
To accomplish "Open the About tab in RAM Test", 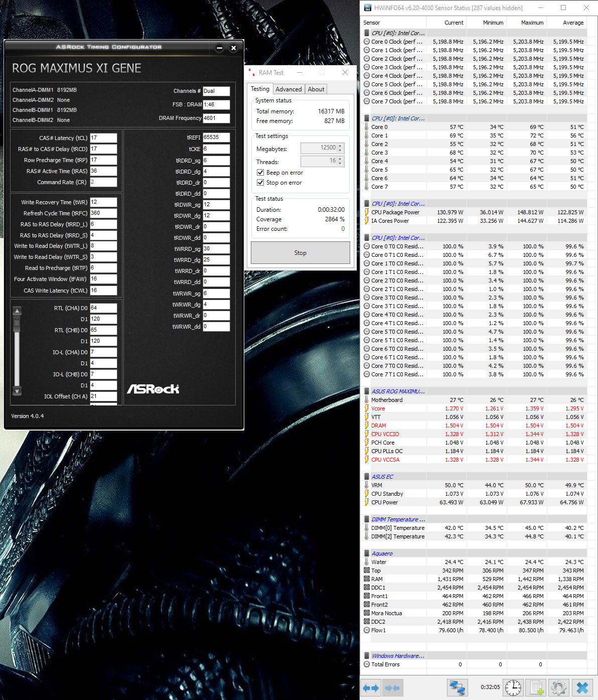I will [316, 89].
